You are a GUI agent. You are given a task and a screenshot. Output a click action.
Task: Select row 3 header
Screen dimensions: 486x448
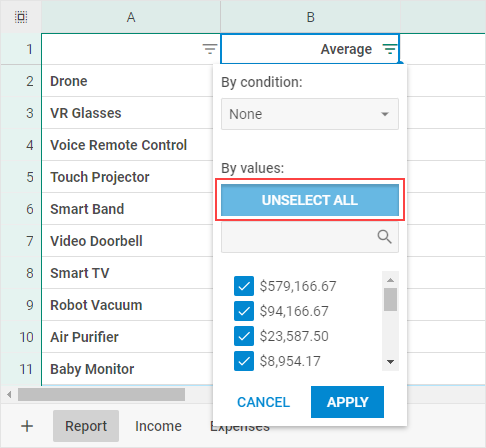pyautogui.click(x=21, y=113)
